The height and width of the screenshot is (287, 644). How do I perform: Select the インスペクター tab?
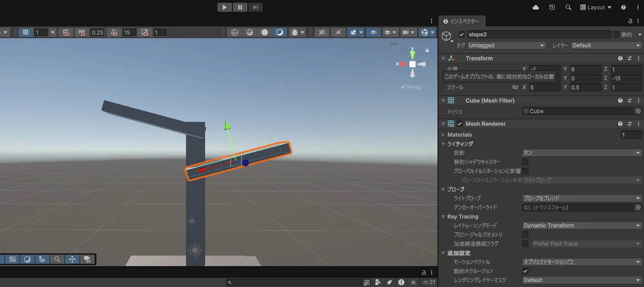(x=462, y=21)
